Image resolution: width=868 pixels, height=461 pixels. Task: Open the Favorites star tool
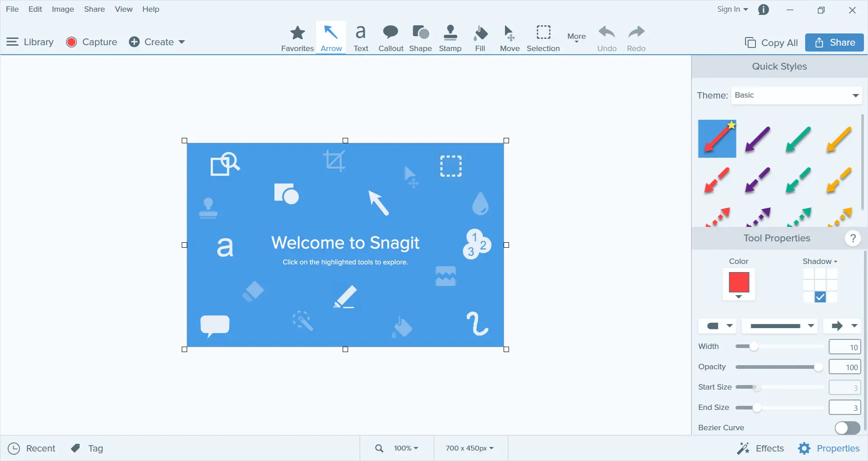pos(297,38)
